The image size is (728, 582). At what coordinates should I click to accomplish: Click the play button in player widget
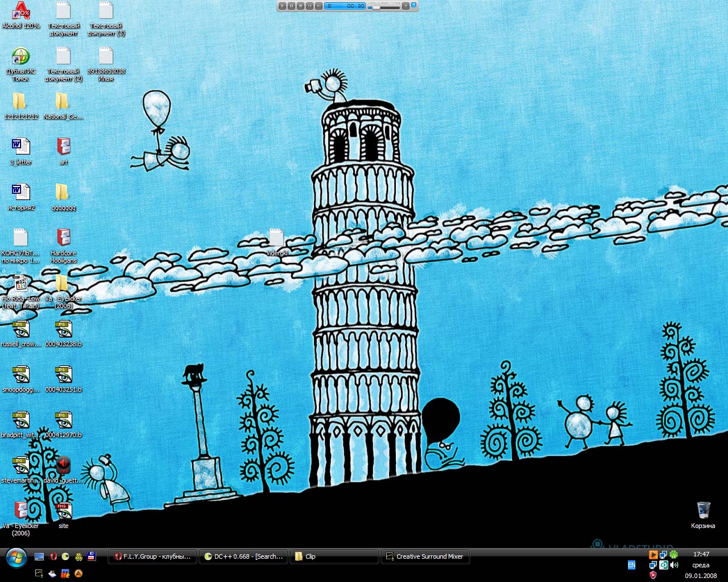coord(282,6)
